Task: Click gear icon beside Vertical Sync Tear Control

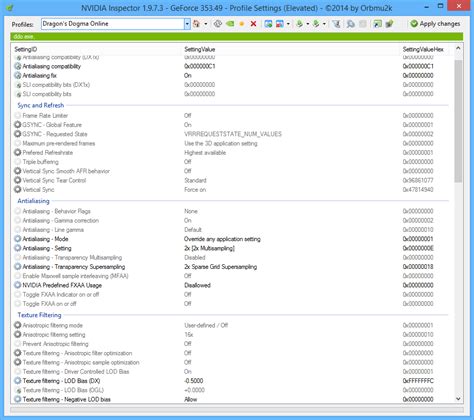Action: point(18,180)
